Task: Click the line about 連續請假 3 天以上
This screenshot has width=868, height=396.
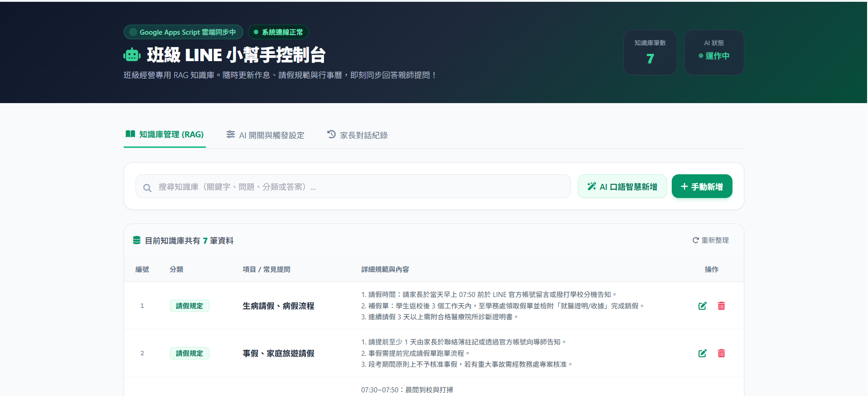Action: pos(439,317)
